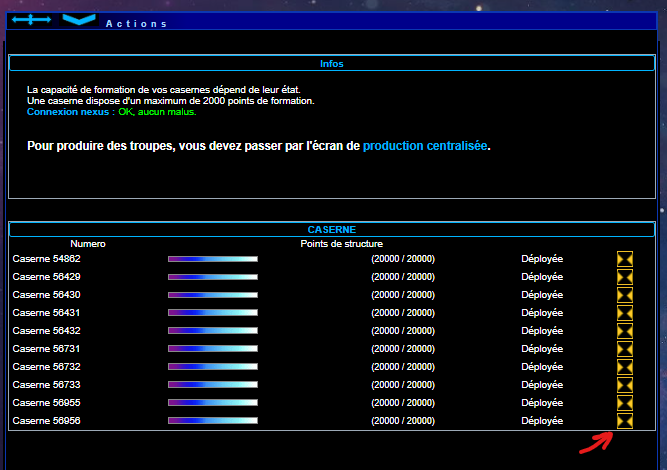The width and height of the screenshot is (667, 470).
Task: Click the 'OK, aucun malus.' status text
Action: click(157, 112)
